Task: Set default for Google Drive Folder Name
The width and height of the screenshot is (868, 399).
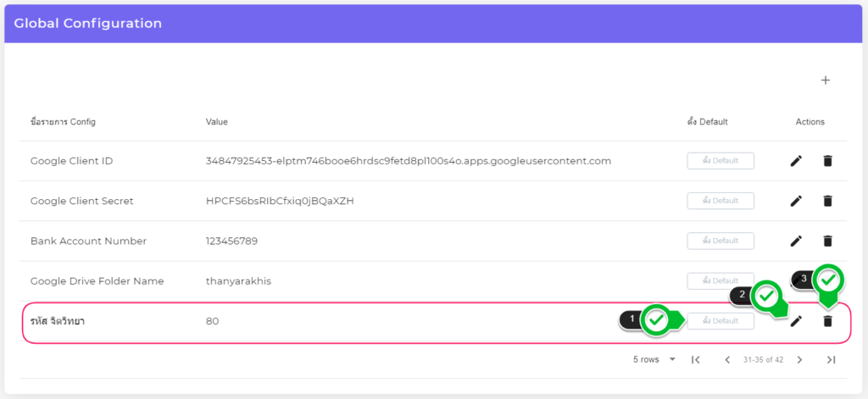Action: (x=721, y=280)
